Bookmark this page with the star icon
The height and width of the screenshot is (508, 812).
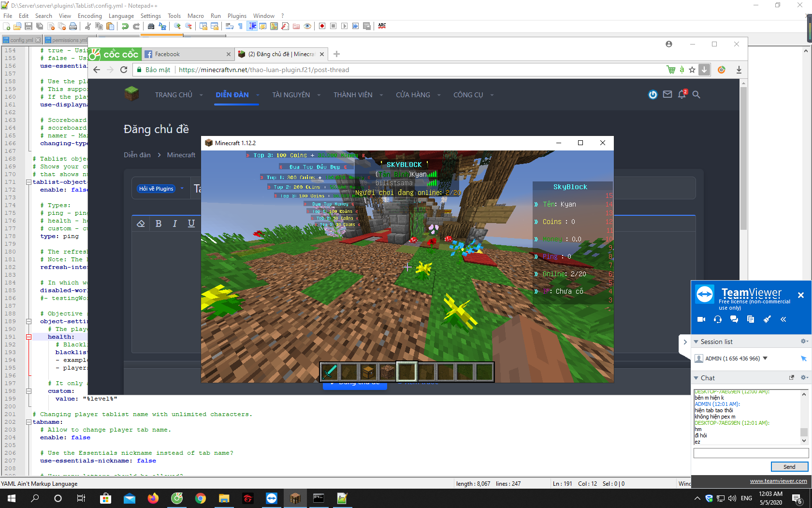[692, 70]
